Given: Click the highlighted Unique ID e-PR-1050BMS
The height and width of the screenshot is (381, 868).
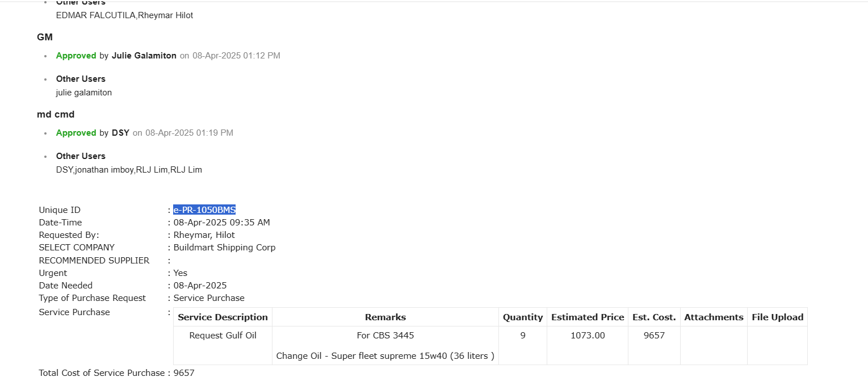Looking at the screenshot, I should coord(204,210).
